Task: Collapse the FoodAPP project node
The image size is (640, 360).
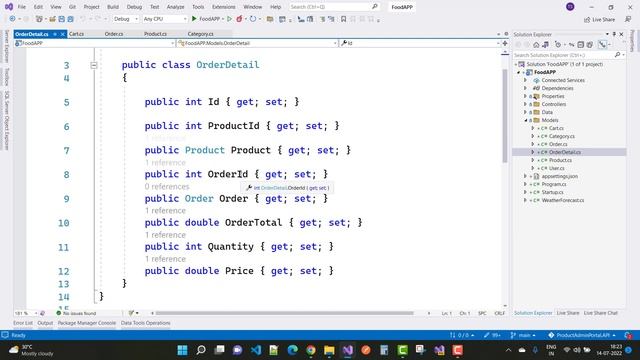Action: pos(519,72)
